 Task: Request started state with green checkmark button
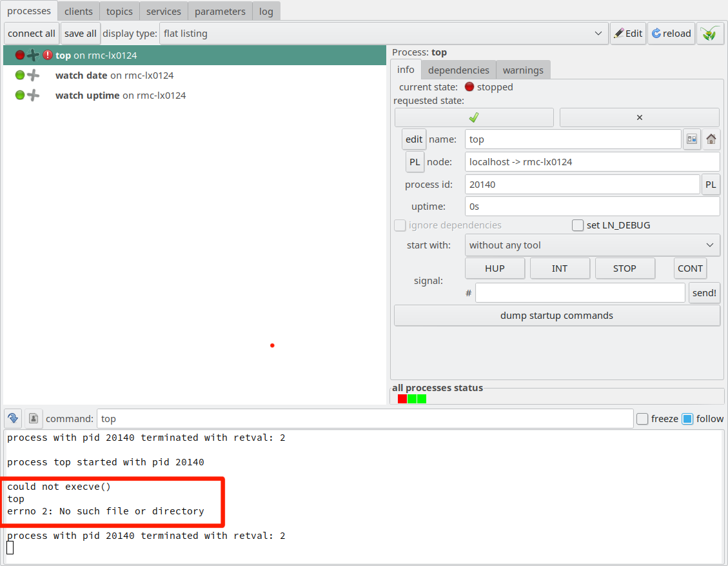[474, 117]
